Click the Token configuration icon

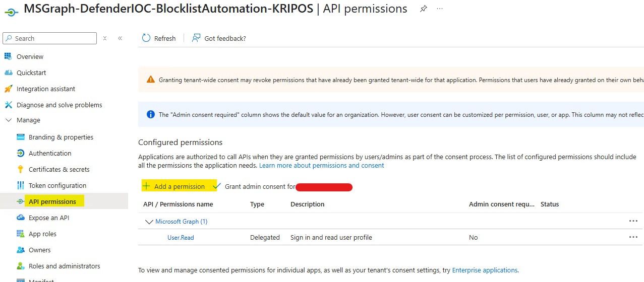21,185
